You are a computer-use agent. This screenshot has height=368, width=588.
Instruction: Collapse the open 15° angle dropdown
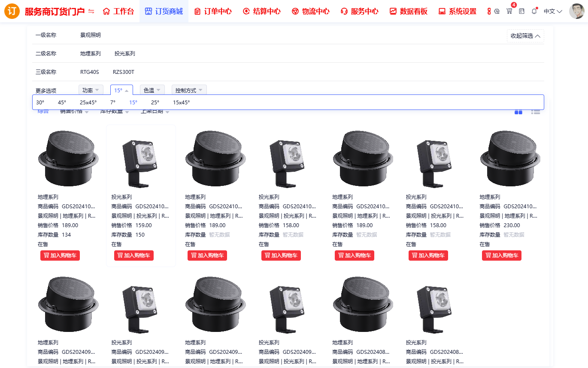(121, 90)
